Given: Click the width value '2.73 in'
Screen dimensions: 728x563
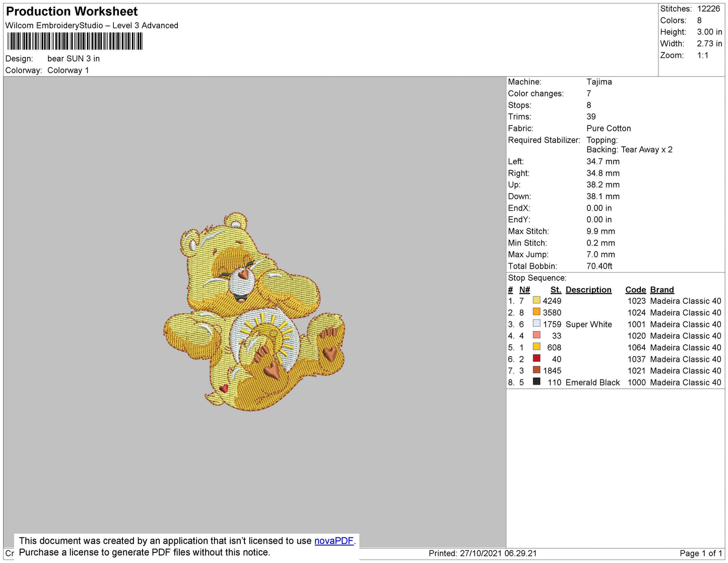Looking at the screenshot, I should (709, 44).
